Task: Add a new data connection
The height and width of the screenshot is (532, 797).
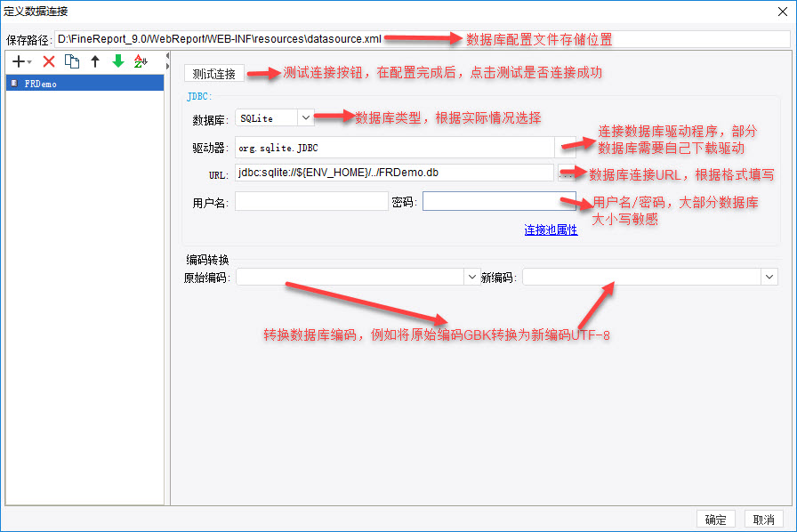Action: (x=21, y=61)
